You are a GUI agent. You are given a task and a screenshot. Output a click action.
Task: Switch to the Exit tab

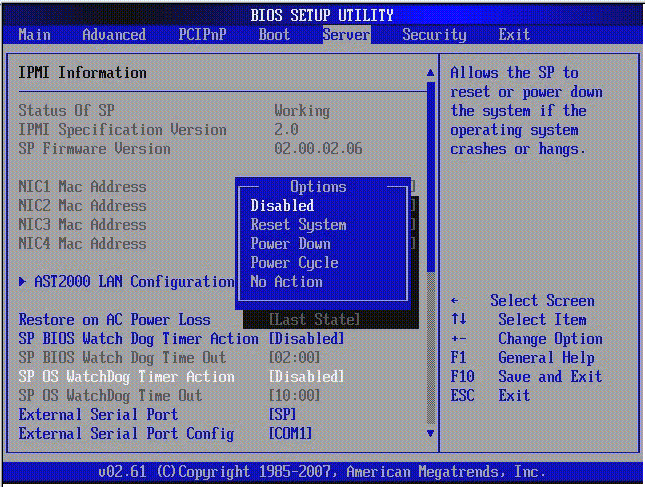coord(514,35)
